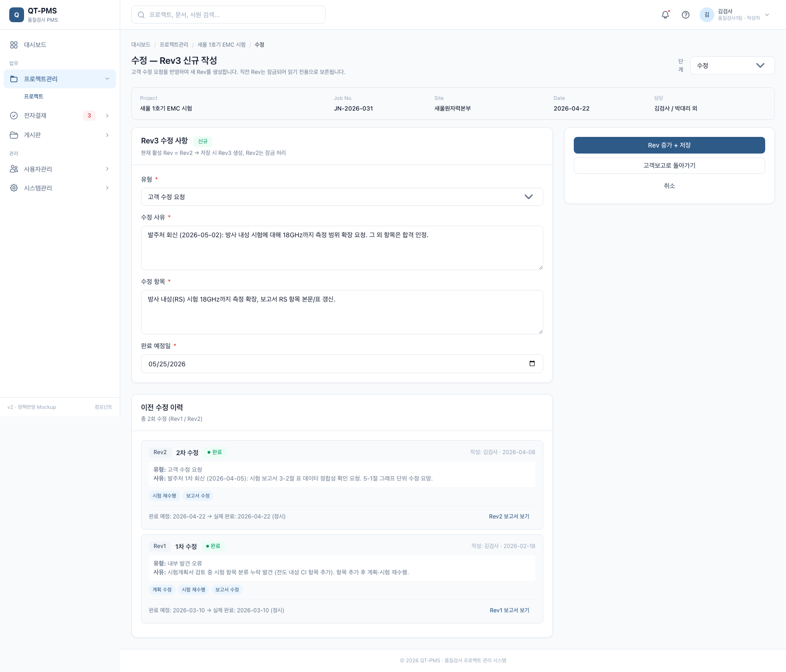Click into the 수정 사유 textarea
786x672 pixels.
[x=342, y=248]
